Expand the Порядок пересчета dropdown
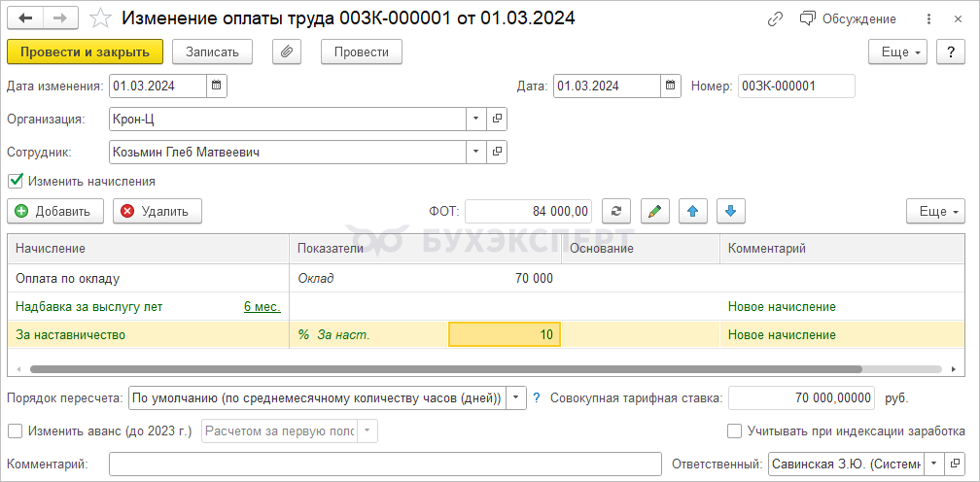Image resolution: width=980 pixels, height=482 pixels. [x=515, y=397]
